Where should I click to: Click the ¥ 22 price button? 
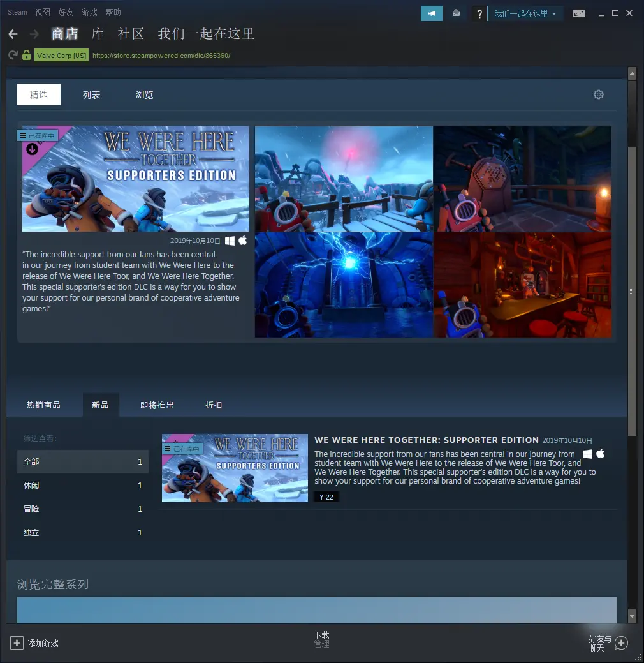click(x=326, y=497)
